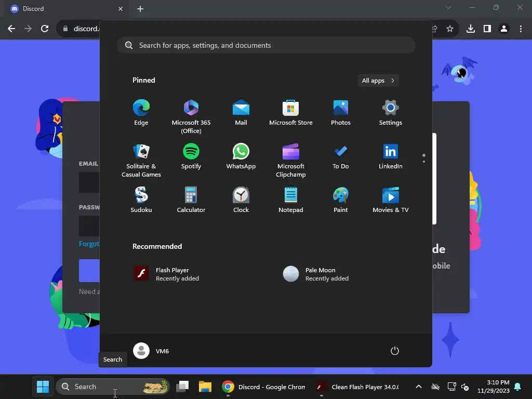
Task: Open Paint from Start menu
Action: pos(341,200)
